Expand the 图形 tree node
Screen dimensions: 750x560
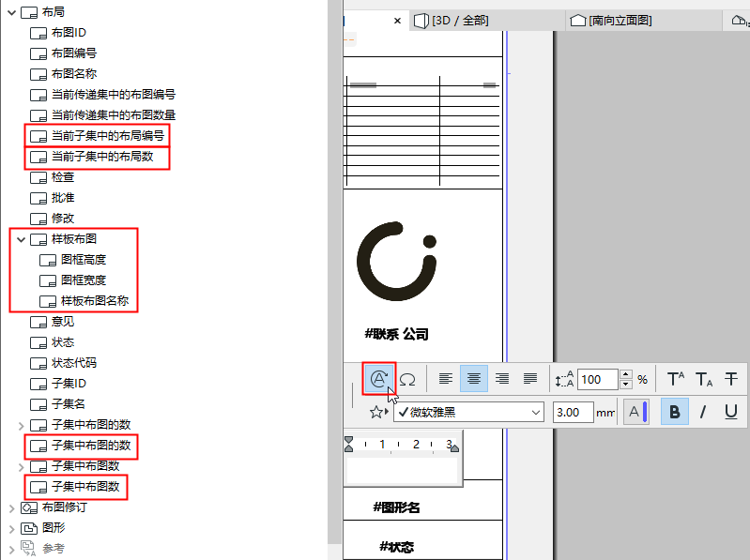pos(12,528)
